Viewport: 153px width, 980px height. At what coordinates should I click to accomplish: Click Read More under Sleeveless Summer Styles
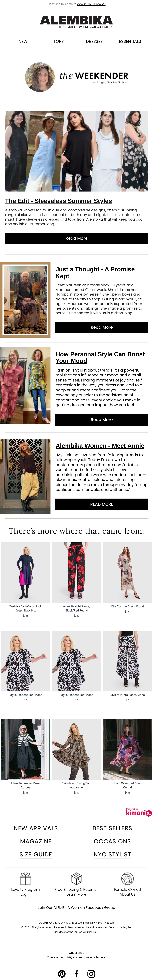point(76,238)
